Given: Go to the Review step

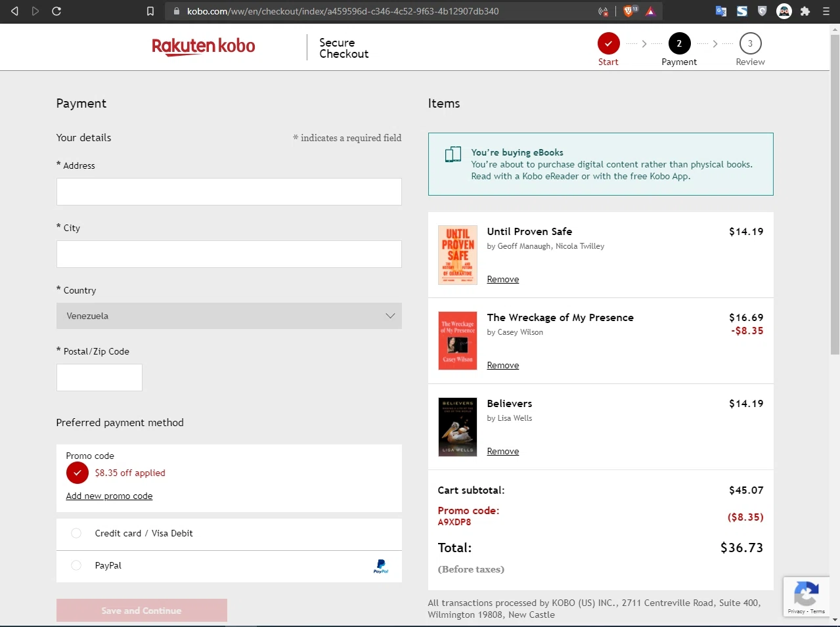Looking at the screenshot, I should pyautogui.click(x=750, y=49).
